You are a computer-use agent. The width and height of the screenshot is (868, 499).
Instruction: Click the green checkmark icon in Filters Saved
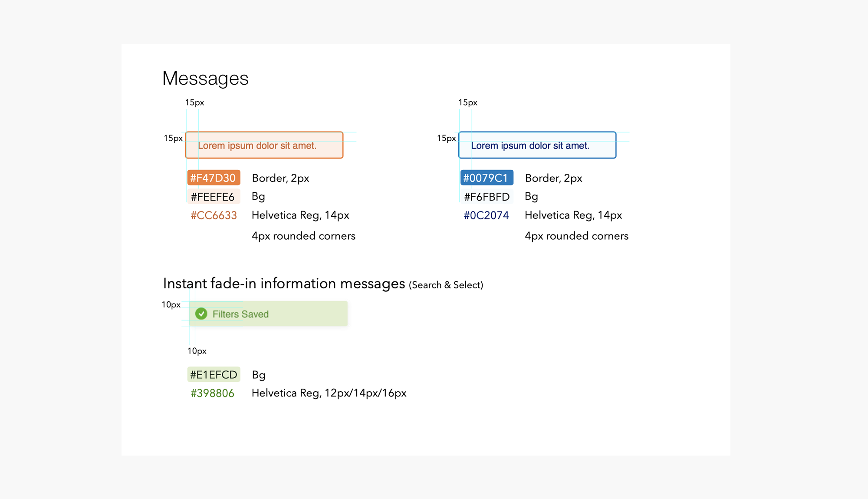click(201, 314)
